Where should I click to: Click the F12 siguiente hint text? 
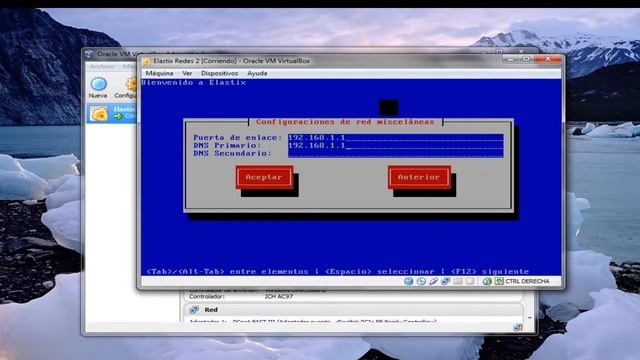pos(490,271)
